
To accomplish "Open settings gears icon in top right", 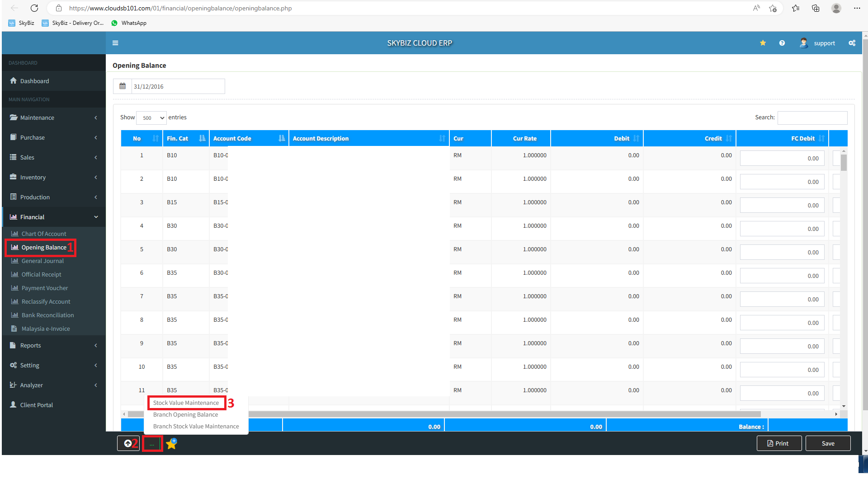I will (x=852, y=43).
